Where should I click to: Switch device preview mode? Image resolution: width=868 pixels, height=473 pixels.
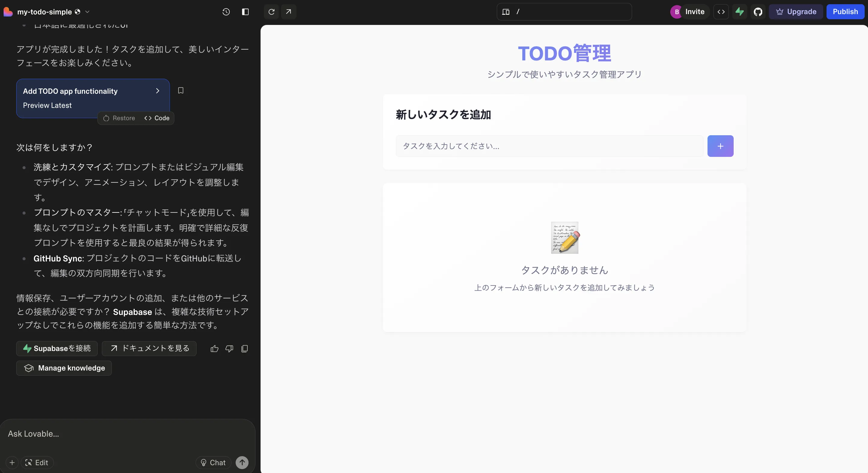click(506, 12)
